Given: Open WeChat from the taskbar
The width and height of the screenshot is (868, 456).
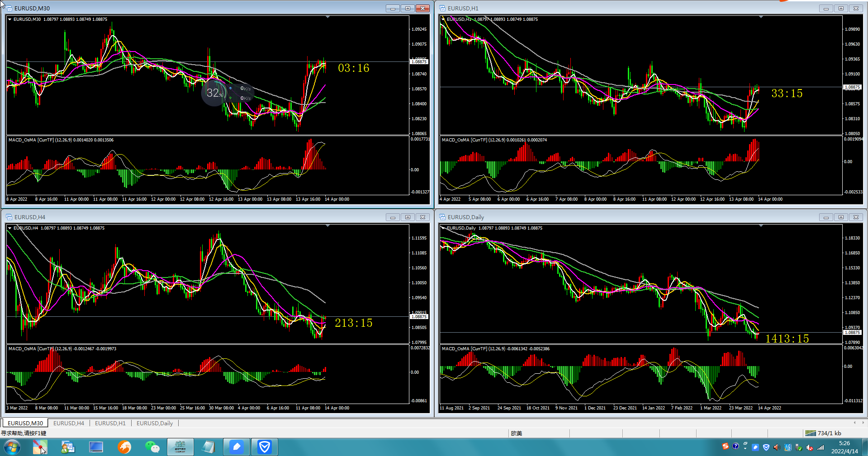Looking at the screenshot, I should pos(152,447).
